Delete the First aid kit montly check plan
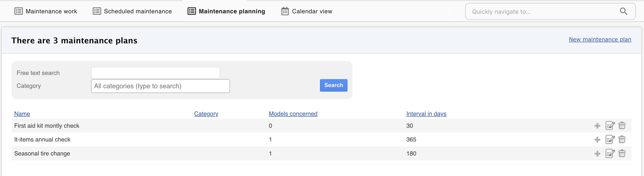Image resolution: width=644 pixels, height=176 pixels. (x=622, y=125)
